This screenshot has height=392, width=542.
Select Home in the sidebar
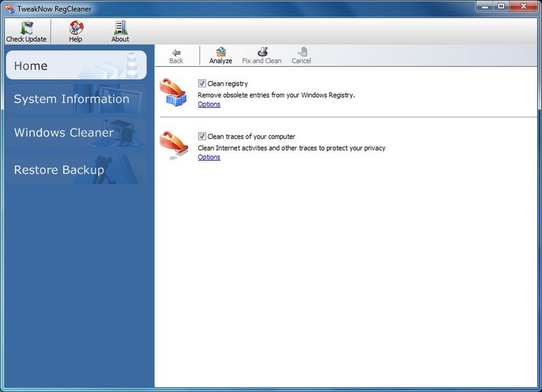(x=75, y=65)
